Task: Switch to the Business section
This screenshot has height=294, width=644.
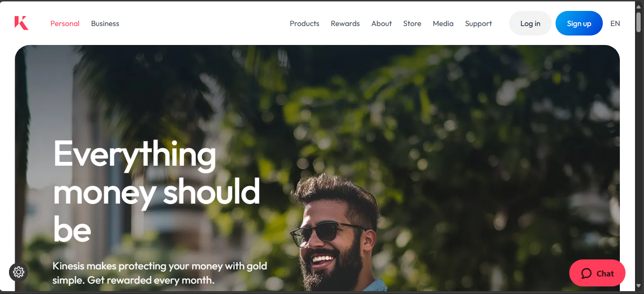Action: (105, 24)
